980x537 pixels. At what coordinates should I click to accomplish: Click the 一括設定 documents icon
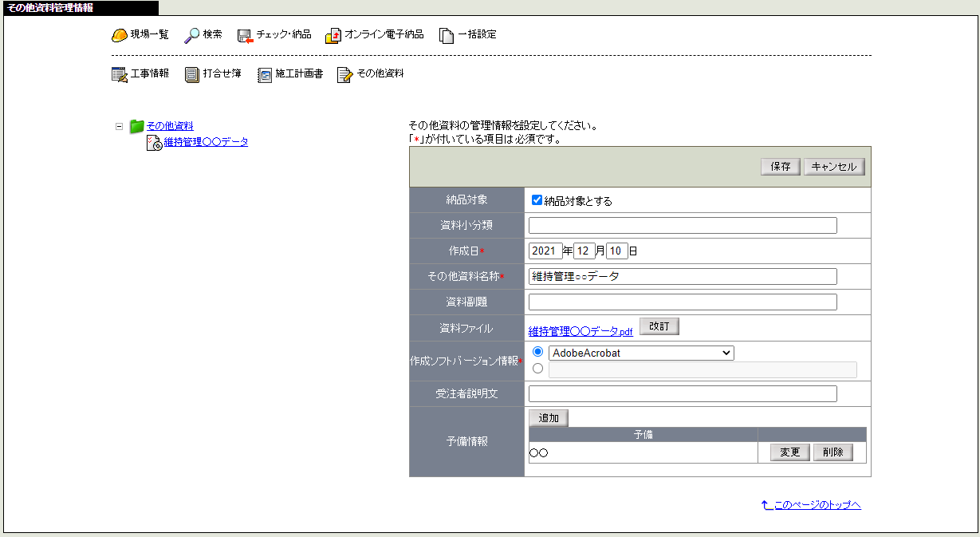[447, 35]
